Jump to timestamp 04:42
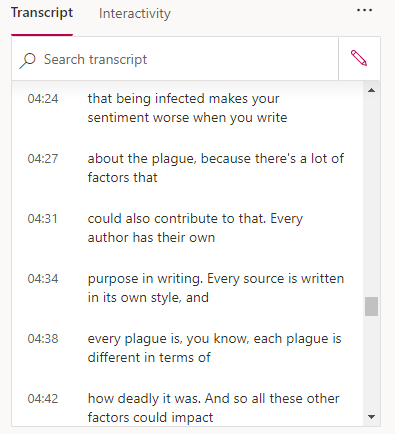The height and width of the screenshot is (434, 395). [43, 399]
